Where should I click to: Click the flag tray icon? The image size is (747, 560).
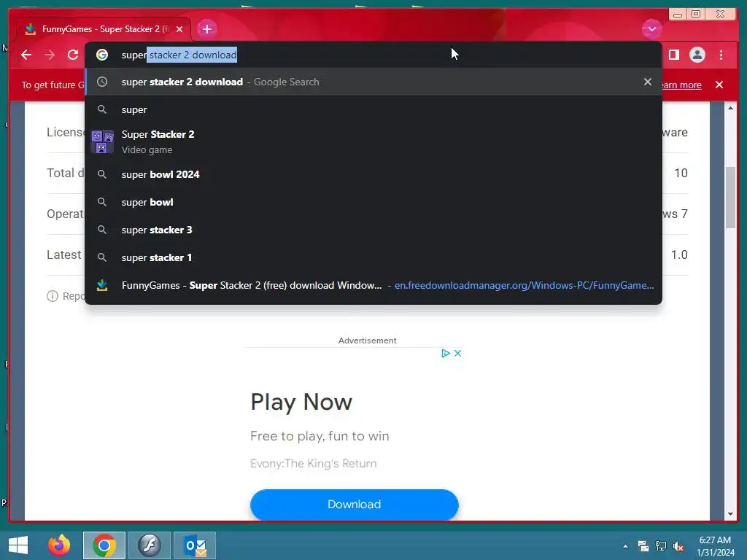tap(643, 546)
